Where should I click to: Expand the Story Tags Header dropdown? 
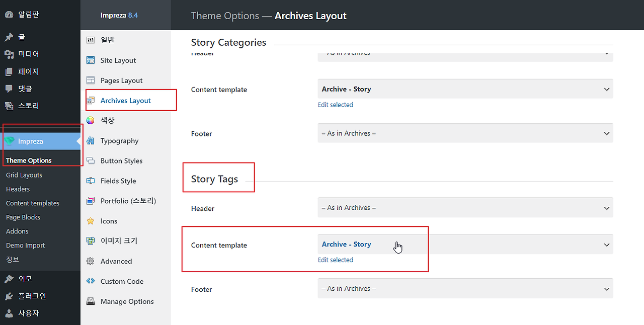[465, 208]
